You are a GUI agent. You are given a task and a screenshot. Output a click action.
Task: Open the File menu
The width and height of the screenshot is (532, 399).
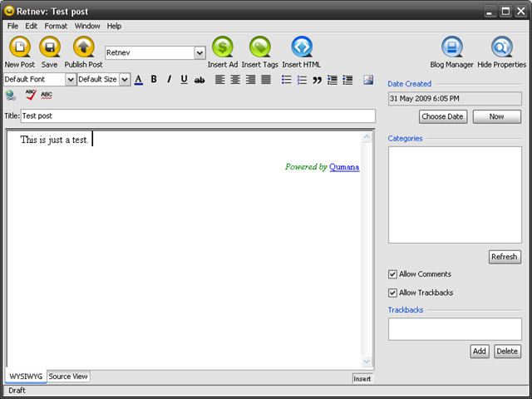coord(13,26)
